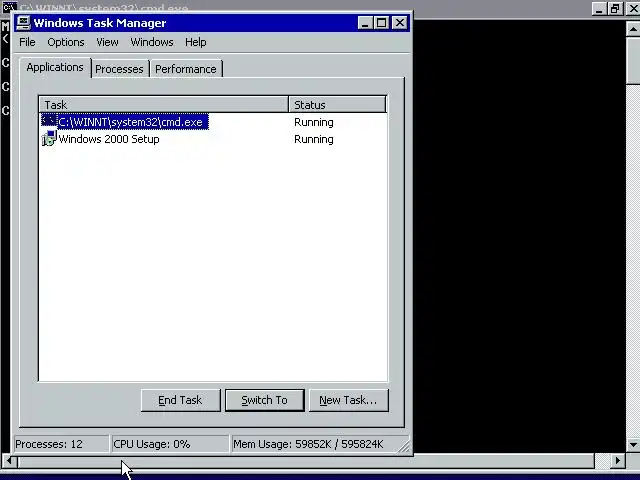This screenshot has width=640, height=480.
Task: Click the Running status of cmd.exe
Action: pyautogui.click(x=313, y=122)
